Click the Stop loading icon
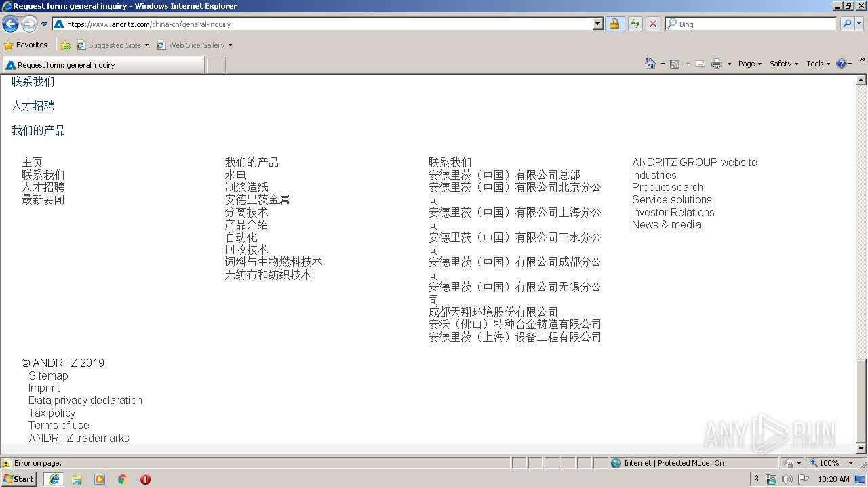The image size is (868, 488). 652,24
